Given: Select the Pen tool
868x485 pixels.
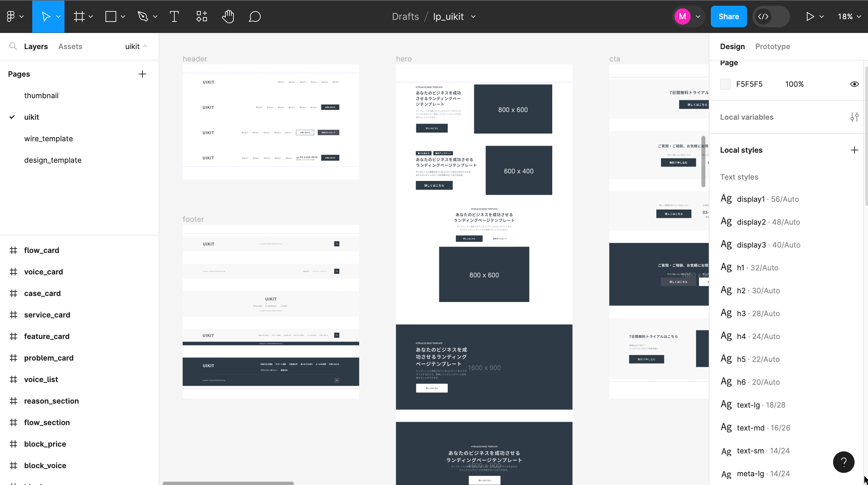Looking at the screenshot, I should click(x=143, y=16).
